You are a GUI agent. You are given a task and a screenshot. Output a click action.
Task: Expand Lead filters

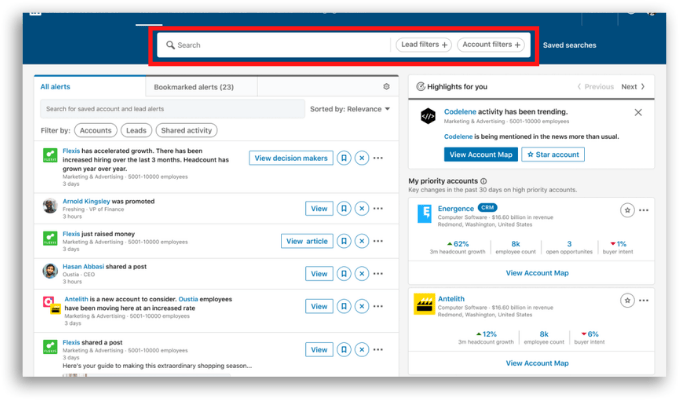(x=424, y=45)
